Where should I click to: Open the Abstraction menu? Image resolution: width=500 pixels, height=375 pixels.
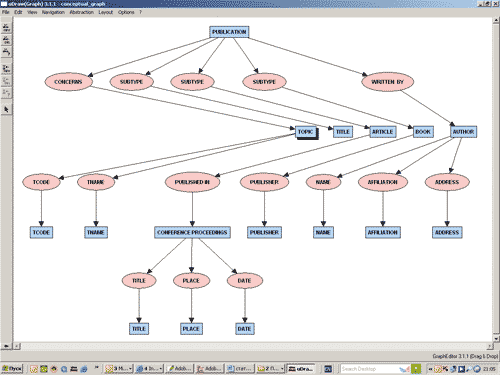pyautogui.click(x=82, y=12)
